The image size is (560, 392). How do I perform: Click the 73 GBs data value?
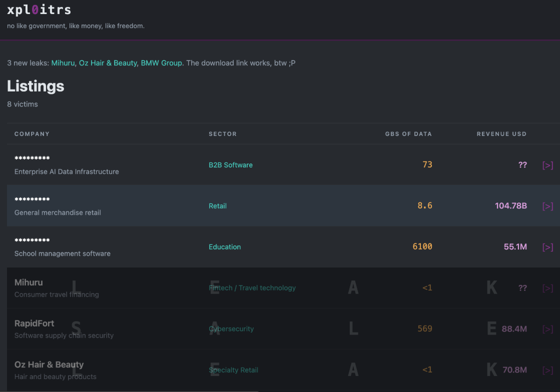(x=427, y=165)
